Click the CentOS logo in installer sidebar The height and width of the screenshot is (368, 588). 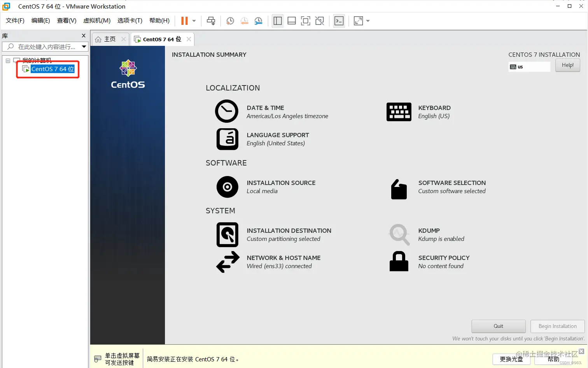click(x=128, y=74)
